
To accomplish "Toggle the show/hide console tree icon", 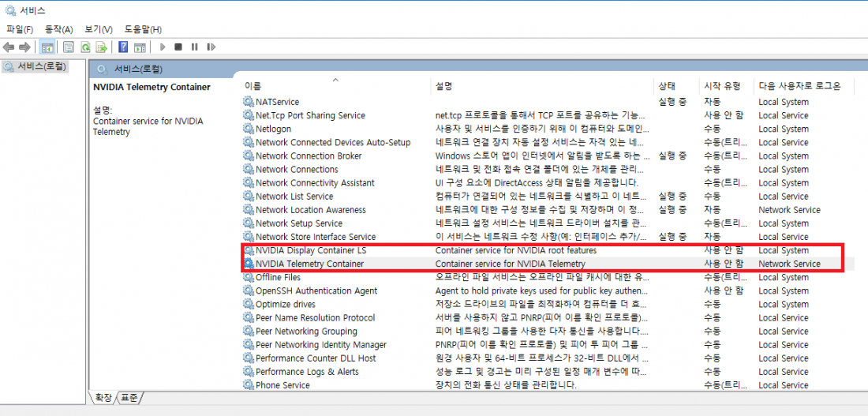I will 47,47.
